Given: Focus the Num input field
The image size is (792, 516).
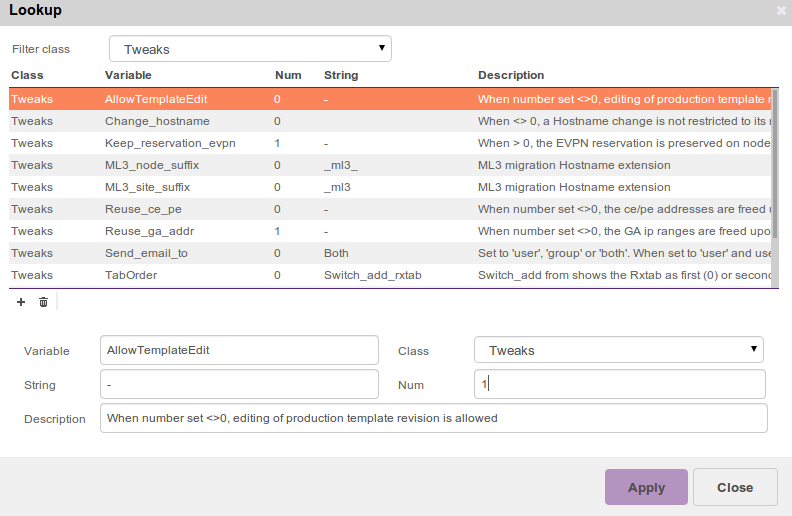Looking at the screenshot, I should 619,385.
